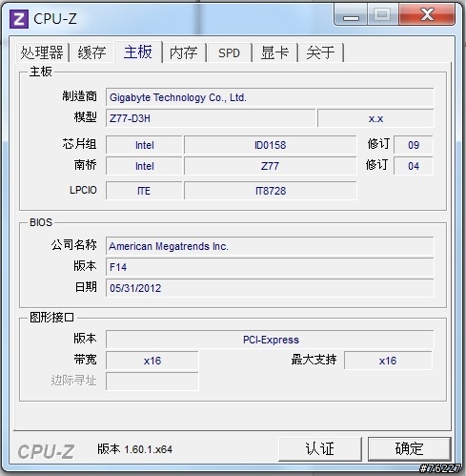This screenshot has height=476, width=466.
Task: Click the 最大支持 label
Action: 314,360
